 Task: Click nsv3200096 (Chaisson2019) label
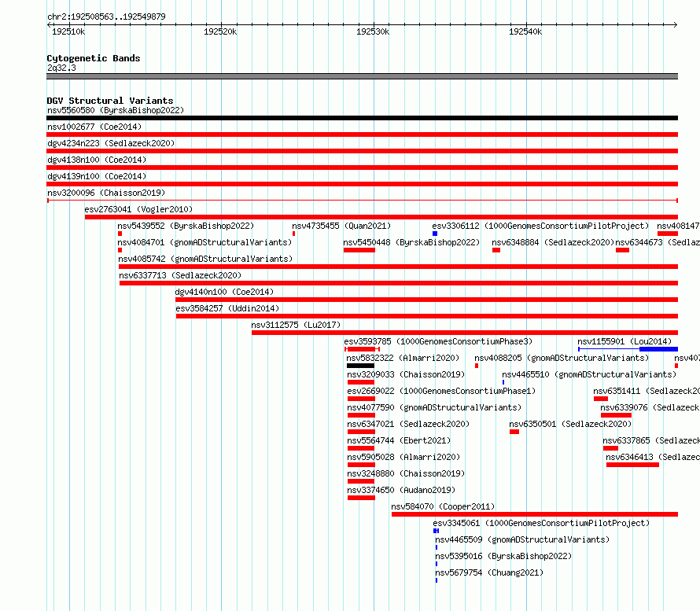(x=106, y=193)
